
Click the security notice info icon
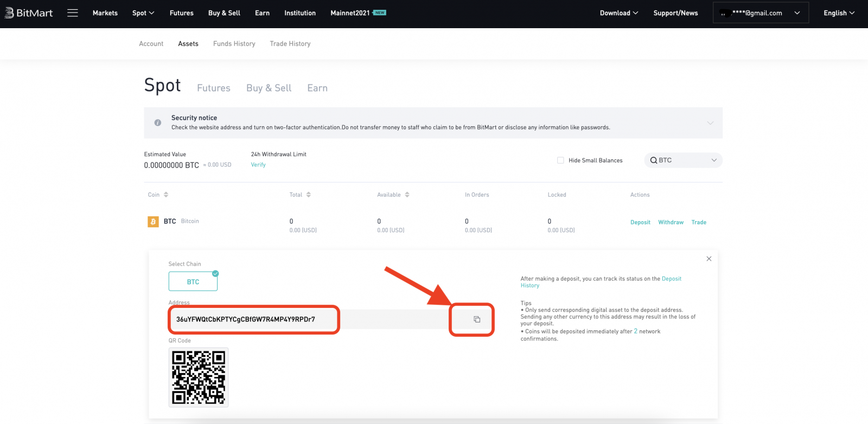(158, 123)
